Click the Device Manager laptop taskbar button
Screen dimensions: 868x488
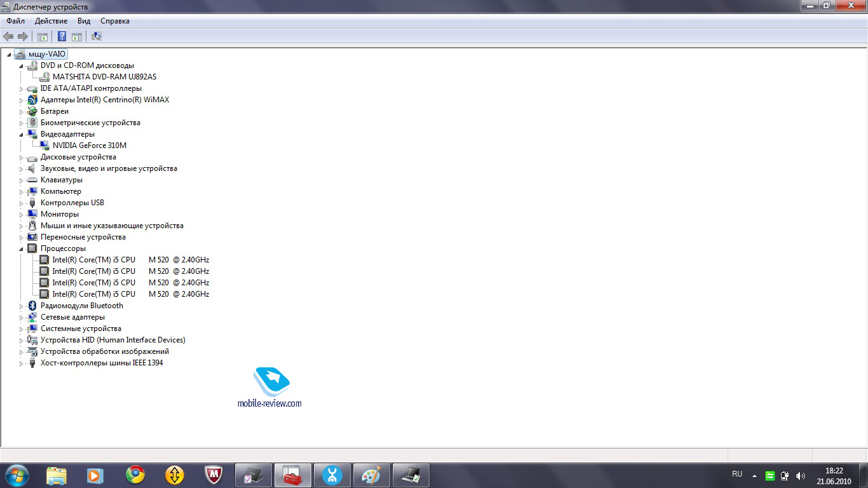click(410, 475)
